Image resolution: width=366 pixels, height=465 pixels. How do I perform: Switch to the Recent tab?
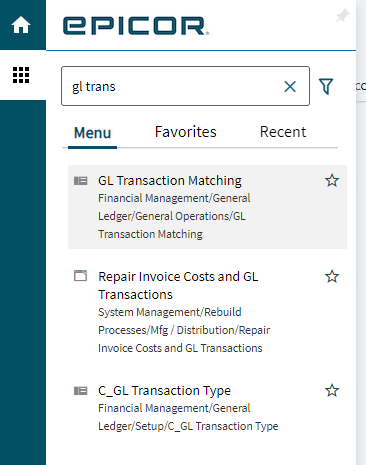tap(283, 132)
